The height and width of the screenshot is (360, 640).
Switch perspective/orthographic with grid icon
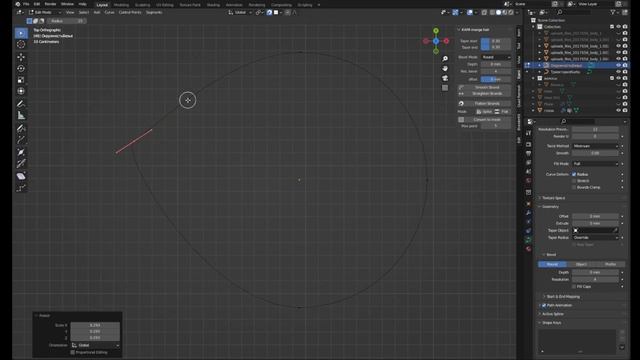[445, 88]
